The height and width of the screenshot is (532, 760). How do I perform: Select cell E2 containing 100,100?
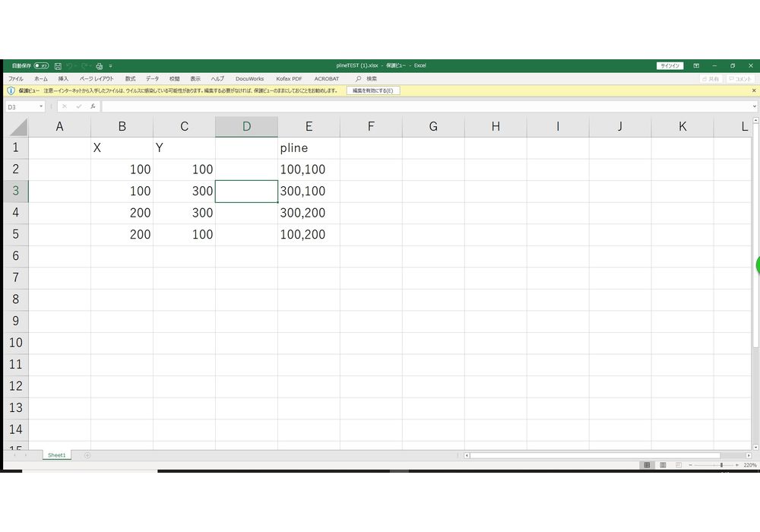[x=309, y=169]
